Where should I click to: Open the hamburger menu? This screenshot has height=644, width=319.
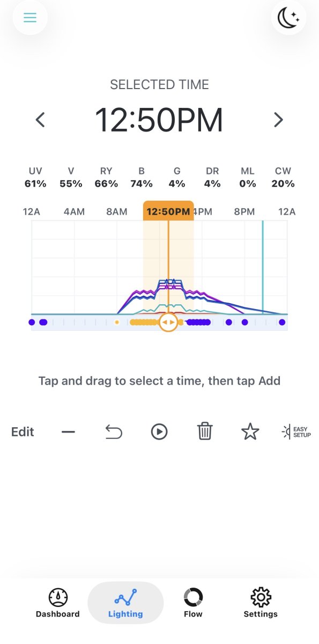30,18
